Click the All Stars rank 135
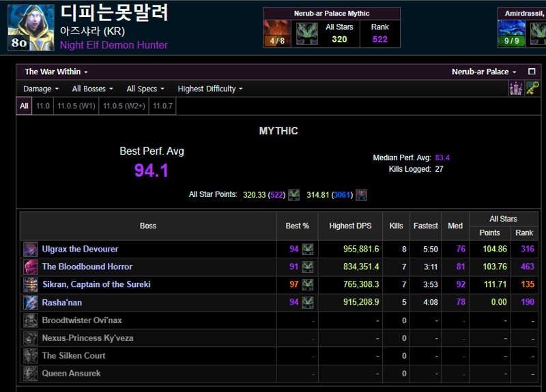The width and height of the screenshot is (546, 392). (528, 284)
